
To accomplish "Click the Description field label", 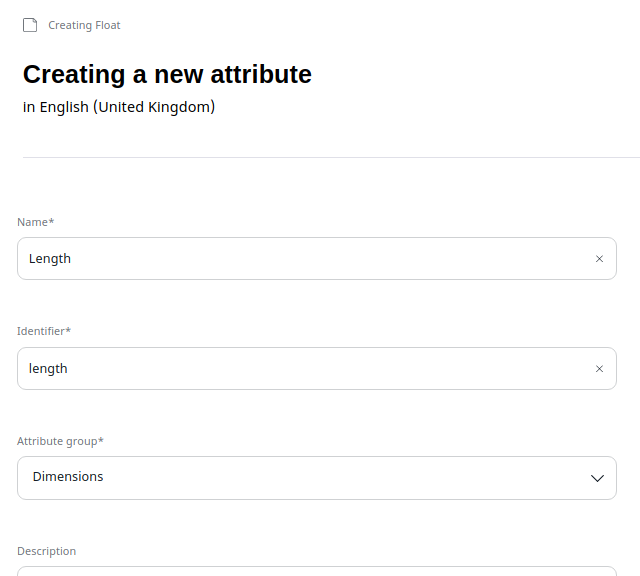I will pos(47,551).
